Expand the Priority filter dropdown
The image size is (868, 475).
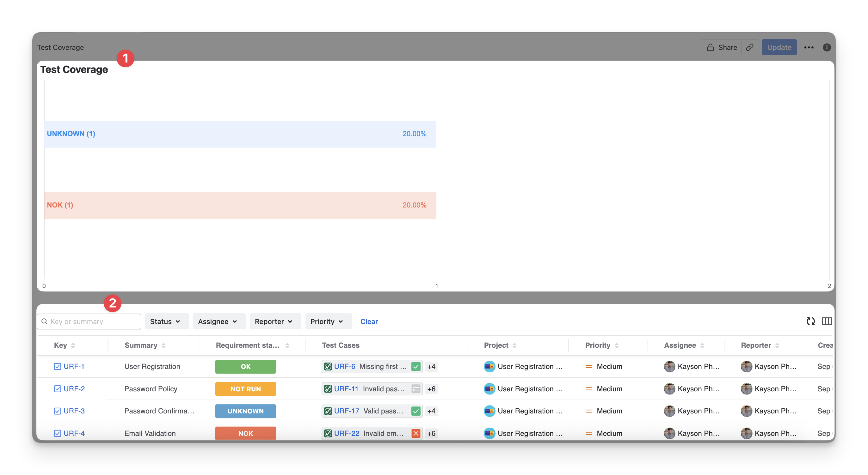[x=327, y=322]
